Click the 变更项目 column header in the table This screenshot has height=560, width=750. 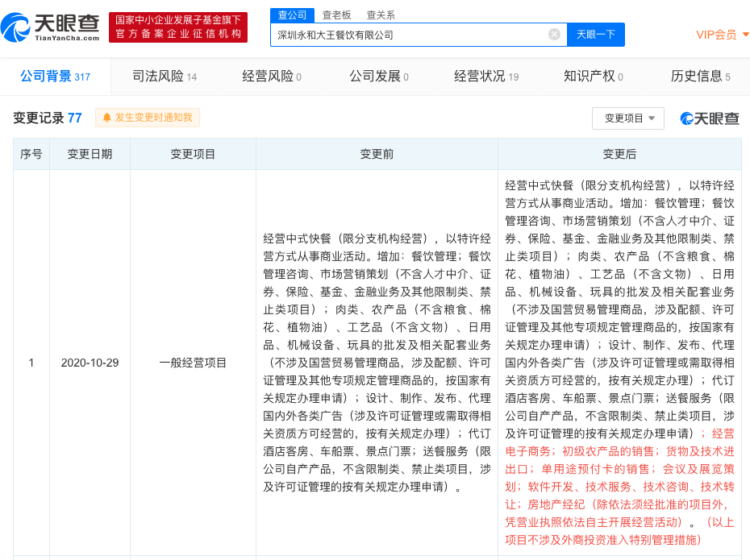pyautogui.click(x=193, y=154)
